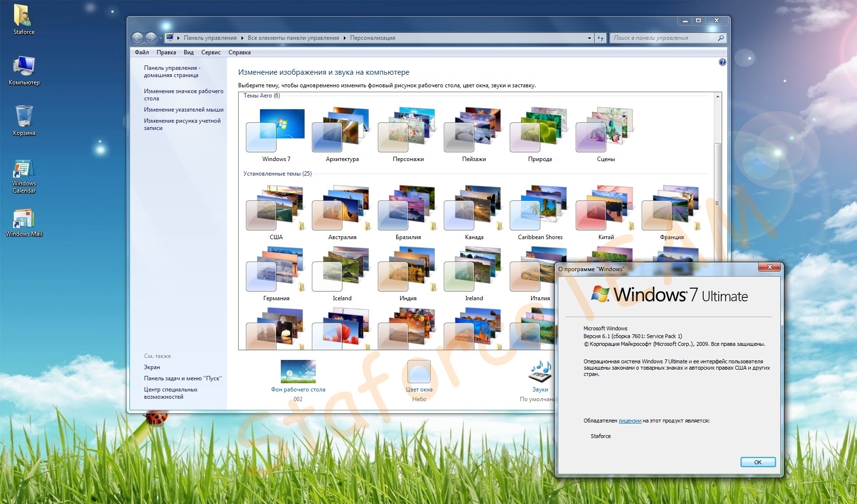Click OK in the About Windows dialog
This screenshot has height=504, width=857.
(758, 462)
